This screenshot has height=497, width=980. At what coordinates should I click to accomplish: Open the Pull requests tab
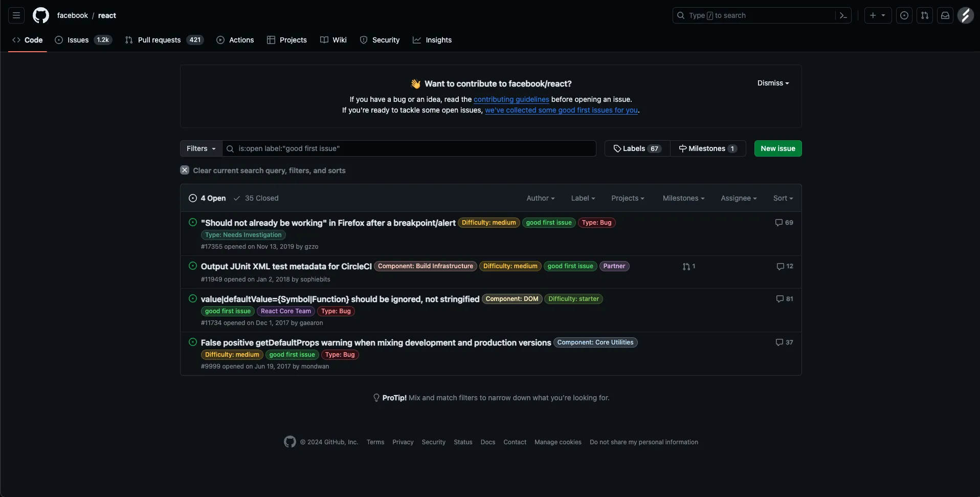164,40
